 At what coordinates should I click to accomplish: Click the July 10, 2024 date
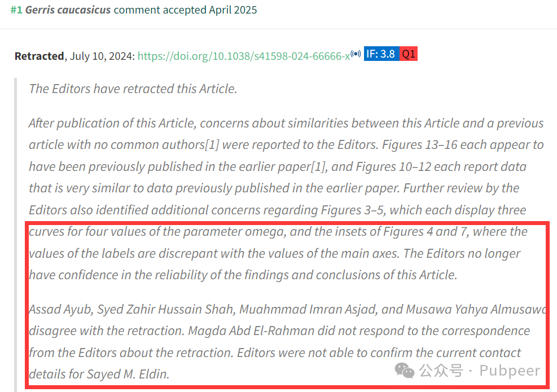coord(100,56)
